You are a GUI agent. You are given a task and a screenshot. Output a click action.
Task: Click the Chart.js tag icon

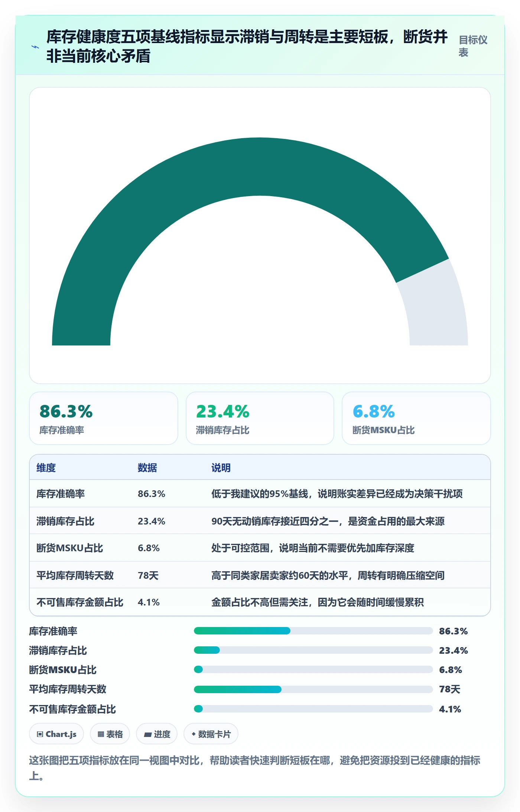(40, 734)
